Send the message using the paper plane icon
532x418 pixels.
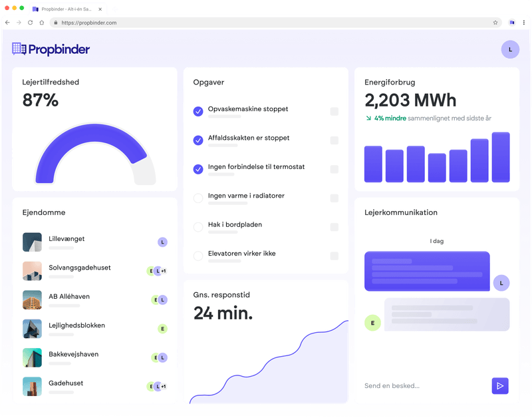500,385
